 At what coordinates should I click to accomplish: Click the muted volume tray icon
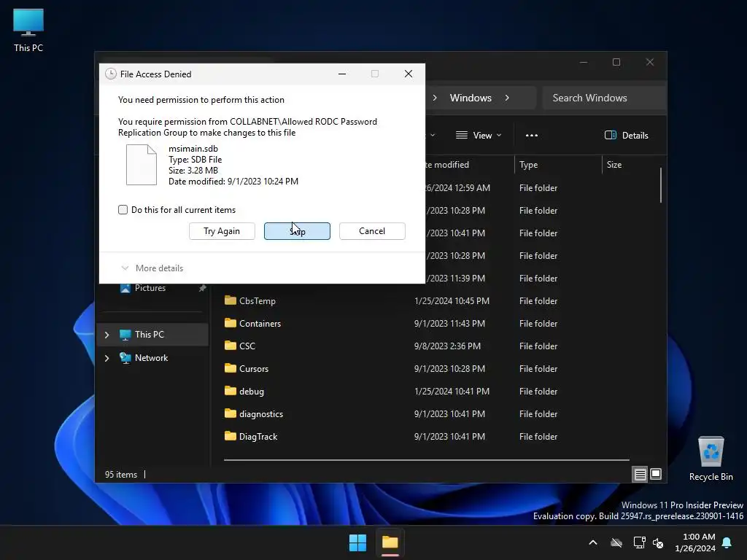point(658,542)
